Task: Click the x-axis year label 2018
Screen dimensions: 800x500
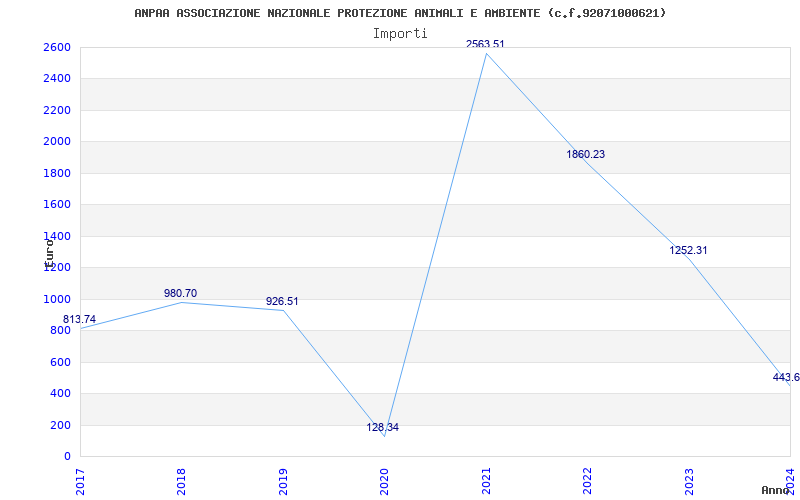Action: tap(181, 481)
